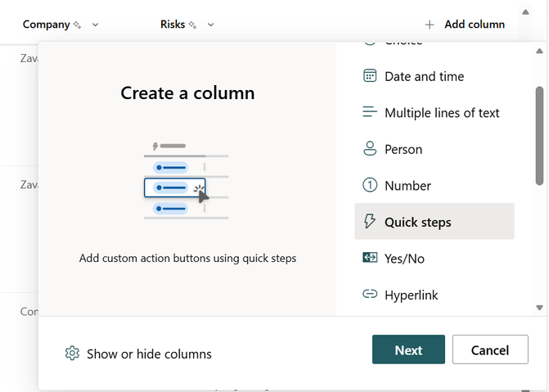
Task: Open the Risks column dropdown chevron
Action: [x=211, y=25]
